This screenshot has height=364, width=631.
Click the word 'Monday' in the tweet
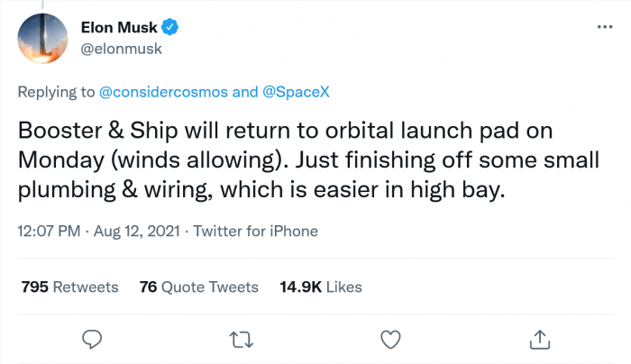click(61, 159)
